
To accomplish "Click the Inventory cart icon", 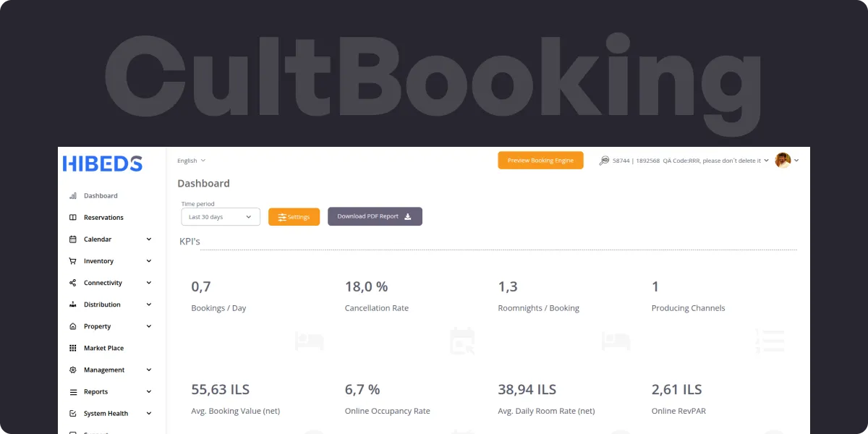I will [x=72, y=261].
